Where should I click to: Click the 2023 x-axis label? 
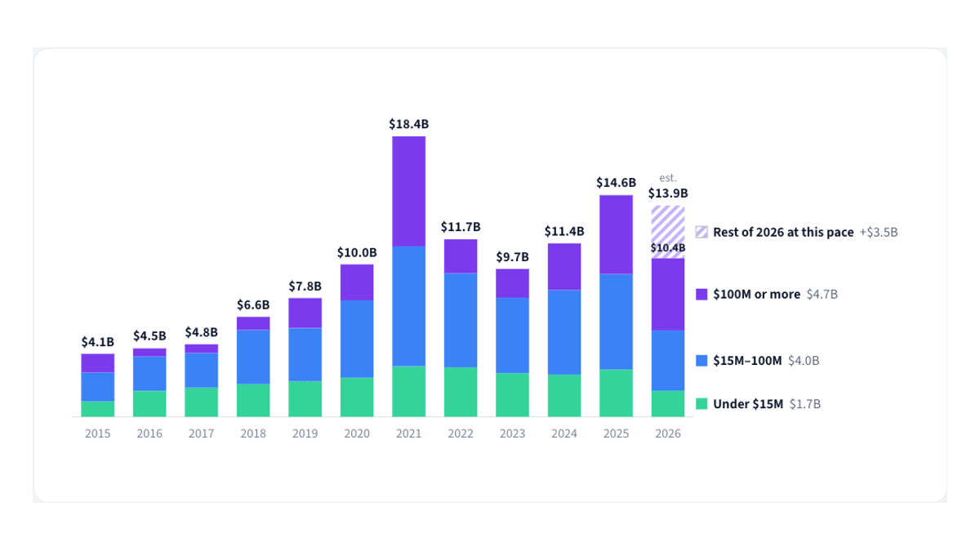tap(512, 433)
